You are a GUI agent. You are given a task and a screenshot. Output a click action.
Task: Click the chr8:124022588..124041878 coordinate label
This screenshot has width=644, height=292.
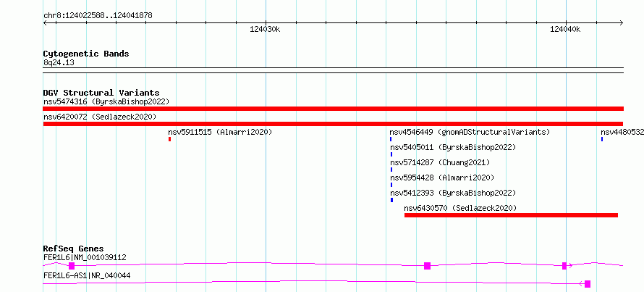click(98, 16)
